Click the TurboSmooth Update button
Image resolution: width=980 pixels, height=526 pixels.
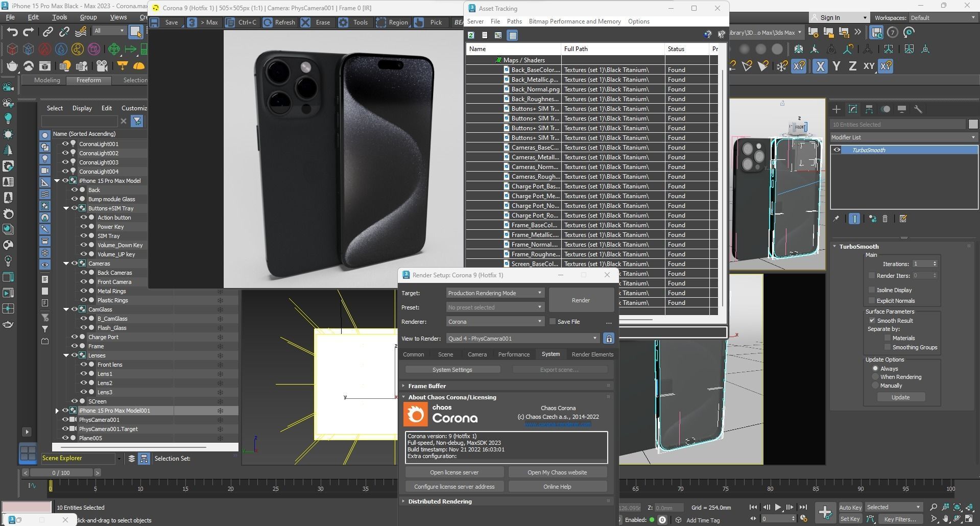click(900, 397)
